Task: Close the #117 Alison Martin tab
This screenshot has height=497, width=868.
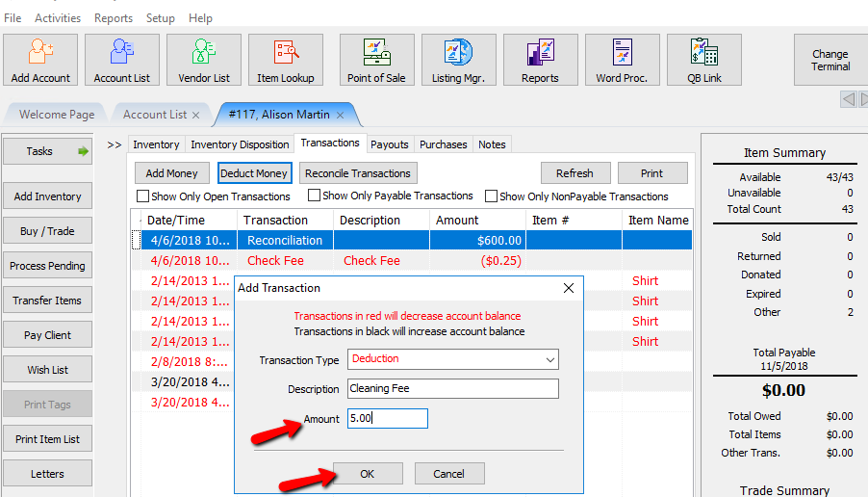Action: (x=341, y=116)
